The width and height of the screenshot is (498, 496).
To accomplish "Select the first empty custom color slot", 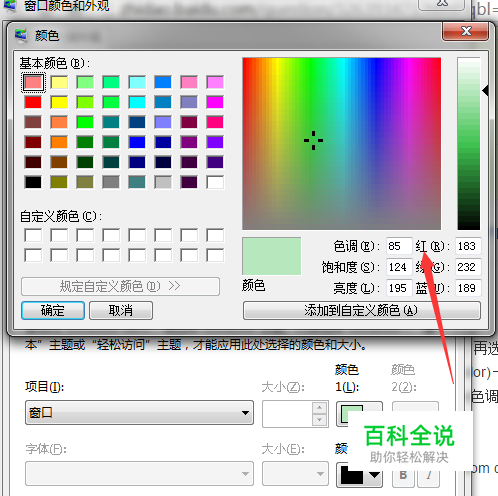I will [33, 235].
